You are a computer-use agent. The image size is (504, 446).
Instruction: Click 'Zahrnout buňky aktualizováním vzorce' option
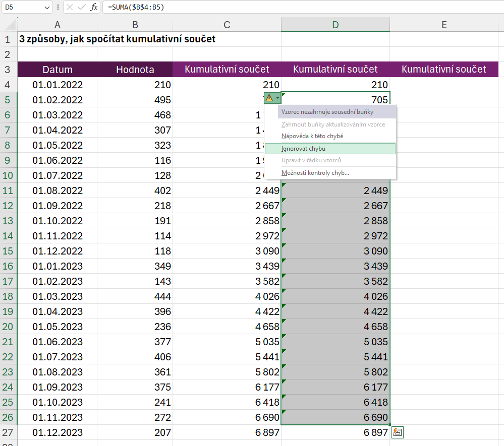pyautogui.click(x=333, y=124)
